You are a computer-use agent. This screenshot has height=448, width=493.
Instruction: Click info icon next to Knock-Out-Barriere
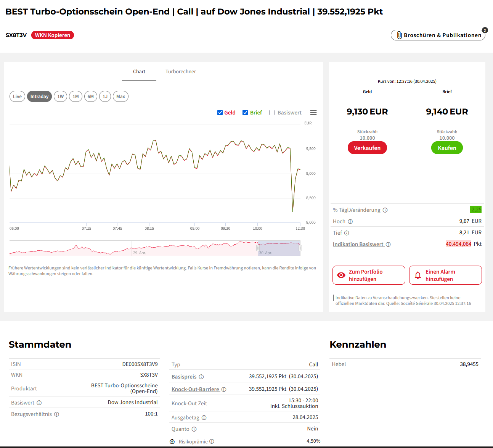[224, 390]
